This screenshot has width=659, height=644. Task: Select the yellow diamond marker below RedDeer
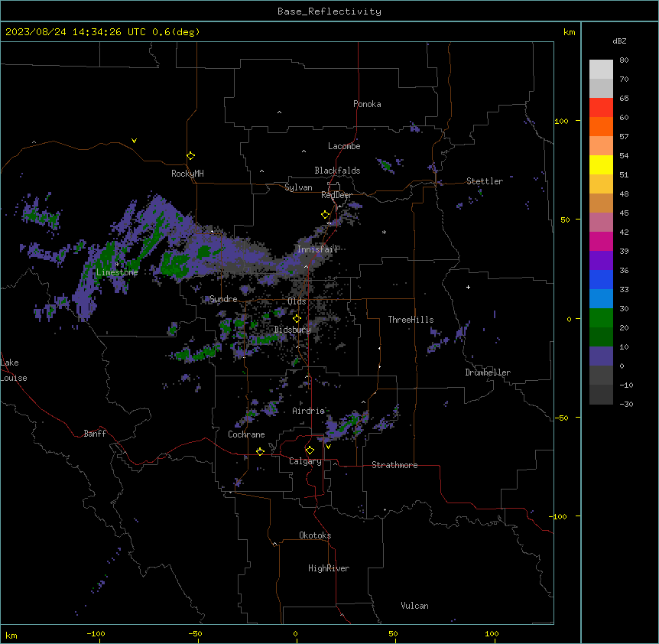point(325,215)
